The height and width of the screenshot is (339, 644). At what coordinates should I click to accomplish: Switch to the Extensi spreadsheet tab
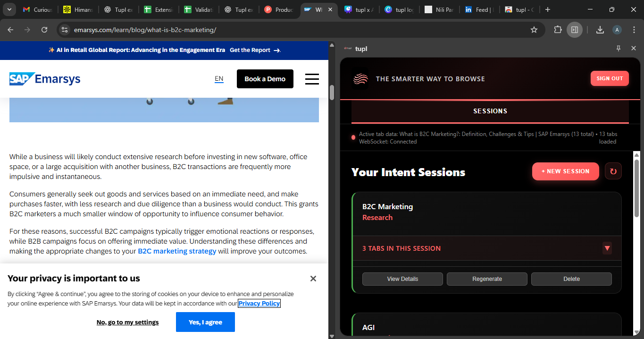coord(159,9)
